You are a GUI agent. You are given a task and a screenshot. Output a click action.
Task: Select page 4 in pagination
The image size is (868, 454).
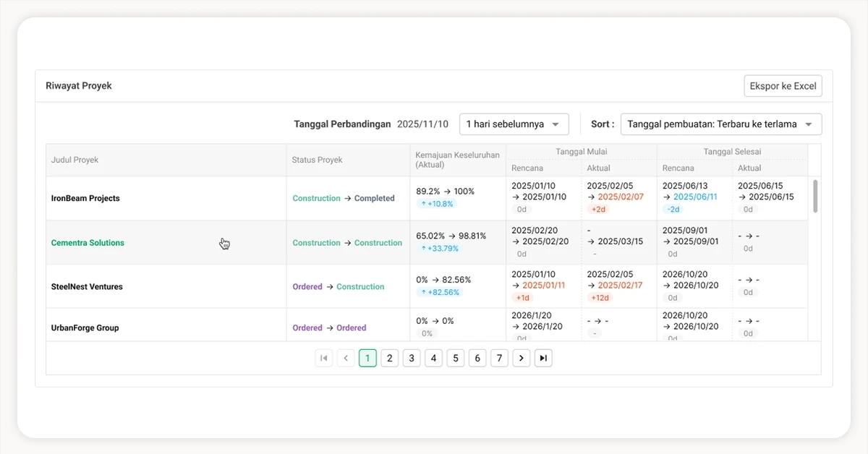433,358
